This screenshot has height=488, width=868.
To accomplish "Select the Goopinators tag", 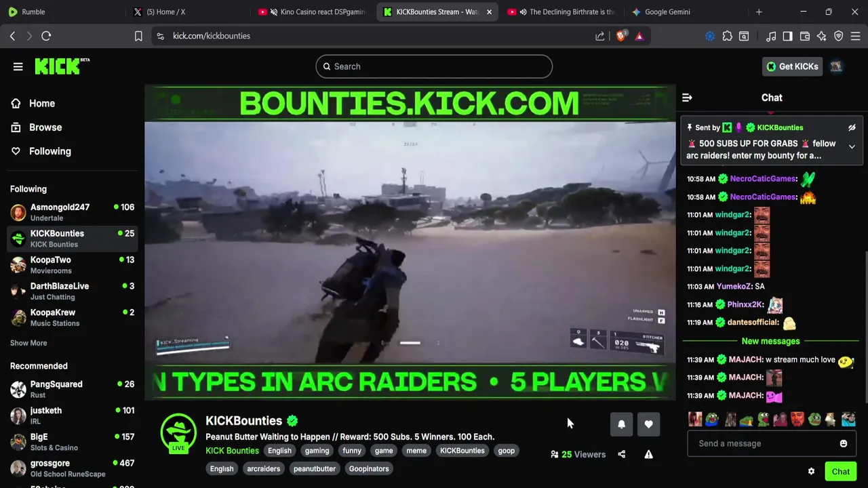I will (369, 469).
